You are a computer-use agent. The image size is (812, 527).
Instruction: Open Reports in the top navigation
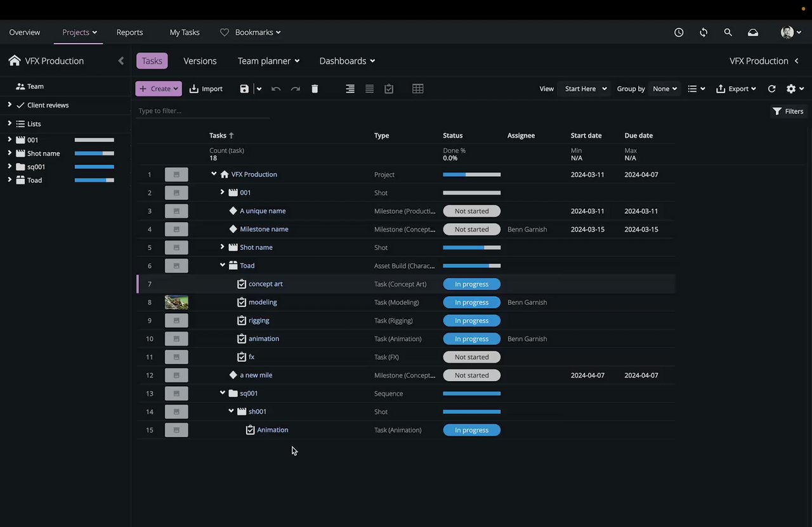coord(129,32)
